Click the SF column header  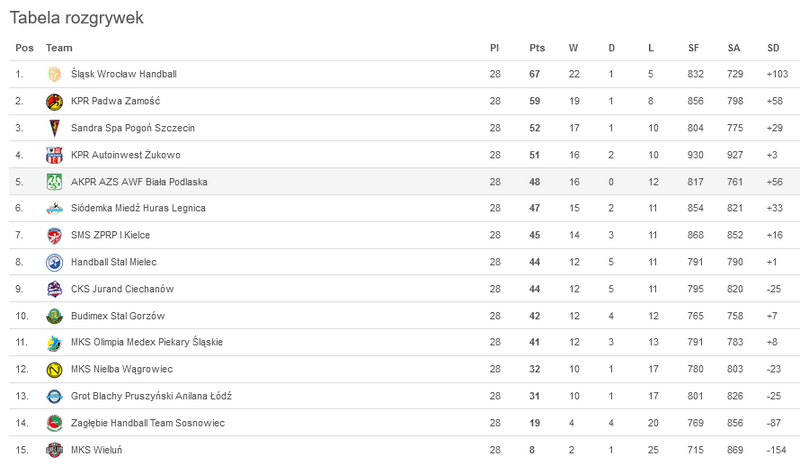pyautogui.click(x=693, y=48)
